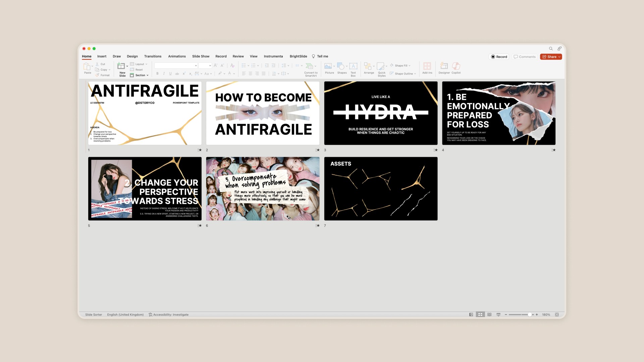The height and width of the screenshot is (362, 644).
Task: Toggle bold formatting
Action: pos(157,74)
